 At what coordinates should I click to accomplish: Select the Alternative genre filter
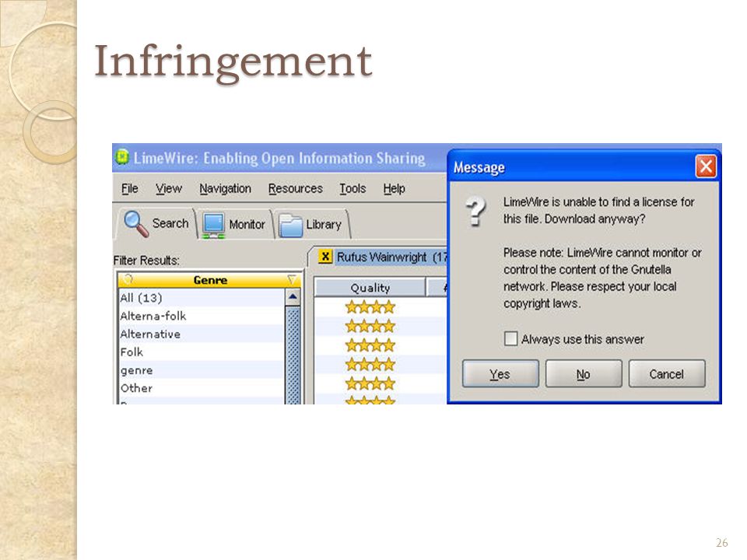click(x=201, y=334)
